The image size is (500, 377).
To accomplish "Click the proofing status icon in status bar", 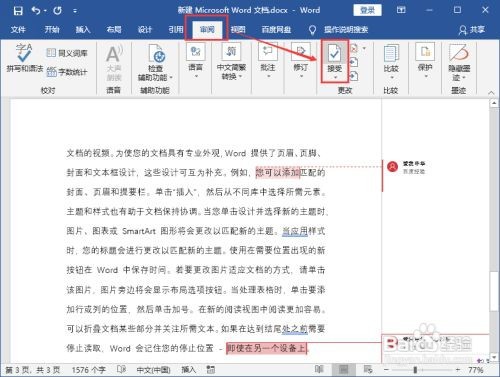I will pos(122,369).
